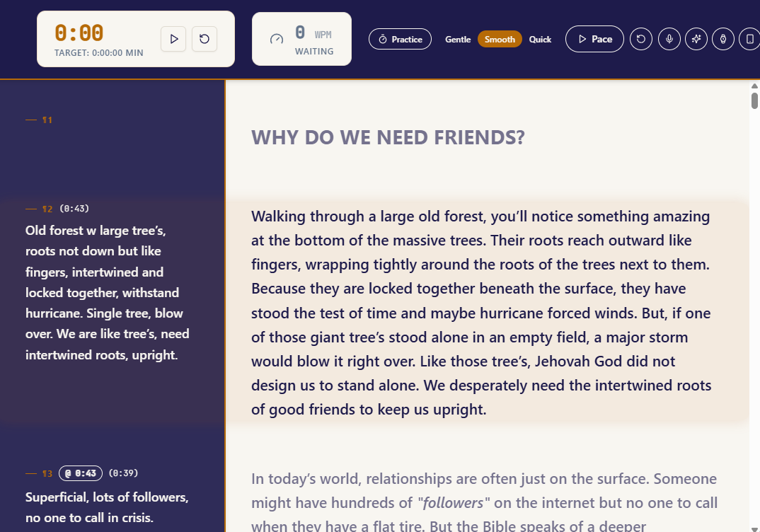Click the italic word followers
This screenshot has width=760, height=532.
(453, 503)
